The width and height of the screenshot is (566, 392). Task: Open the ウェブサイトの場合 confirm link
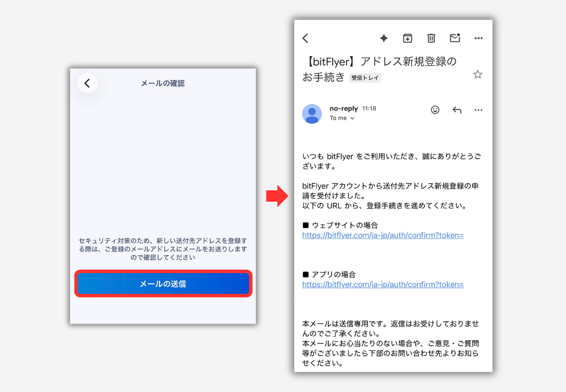[x=383, y=235]
